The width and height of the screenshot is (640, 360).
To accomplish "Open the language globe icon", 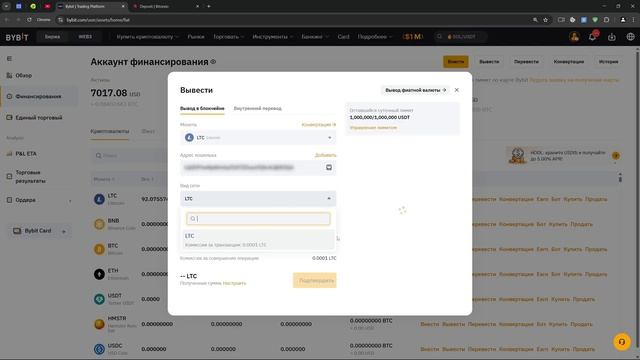I will click(x=631, y=37).
